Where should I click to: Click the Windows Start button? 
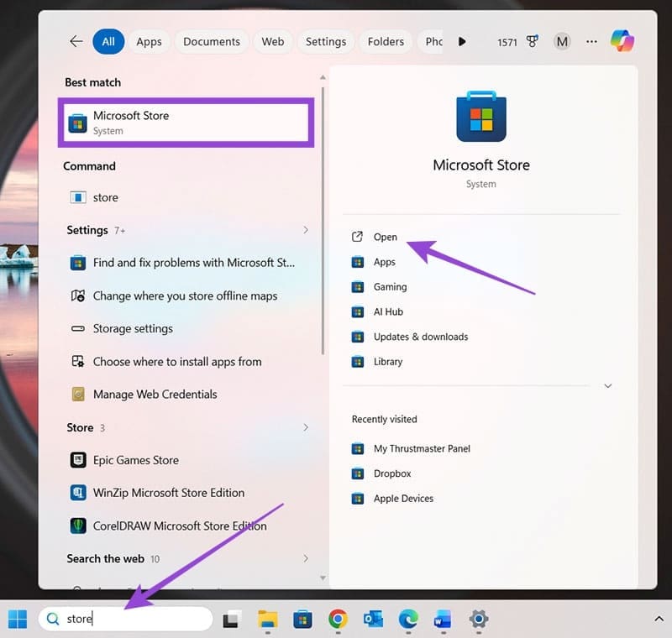click(x=18, y=620)
